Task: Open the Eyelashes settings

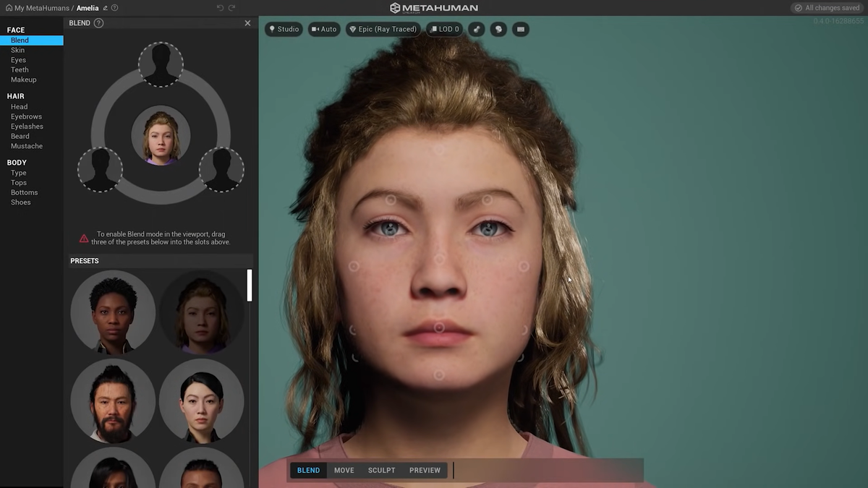Action: point(27,127)
